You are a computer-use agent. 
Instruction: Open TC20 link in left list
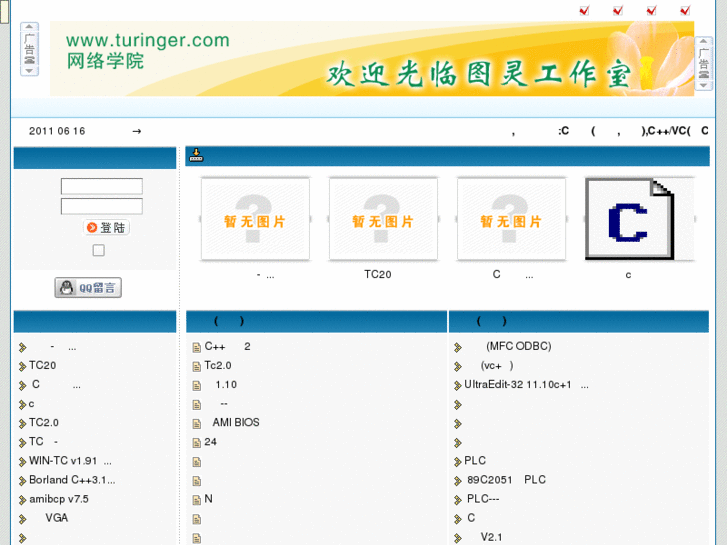pos(43,365)
